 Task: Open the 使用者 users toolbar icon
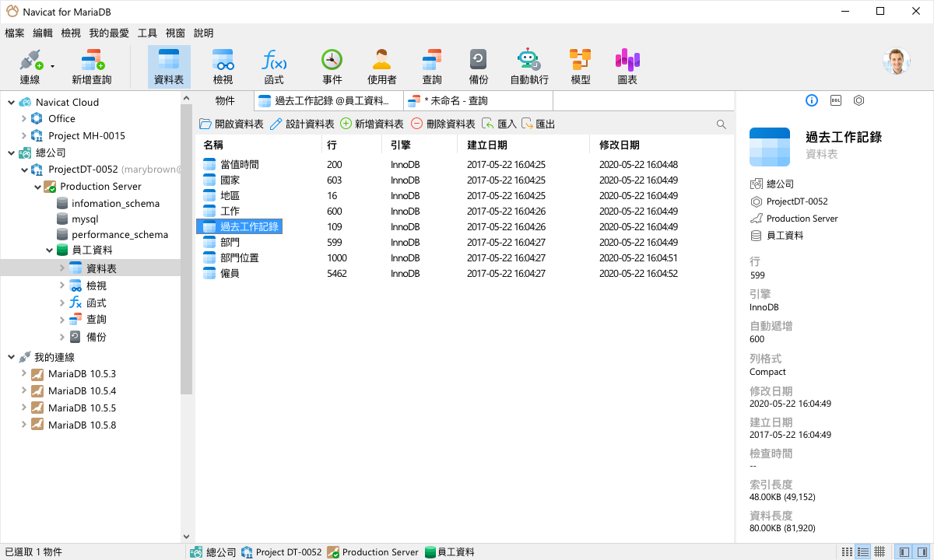tap(382, 66)
